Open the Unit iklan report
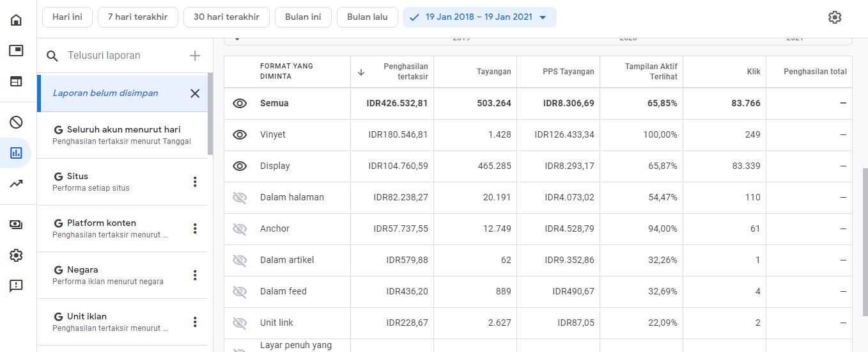 point(122,322)
